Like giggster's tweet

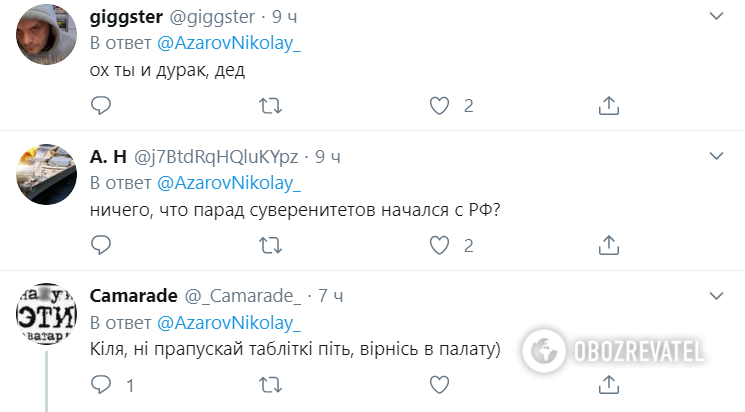439,105
